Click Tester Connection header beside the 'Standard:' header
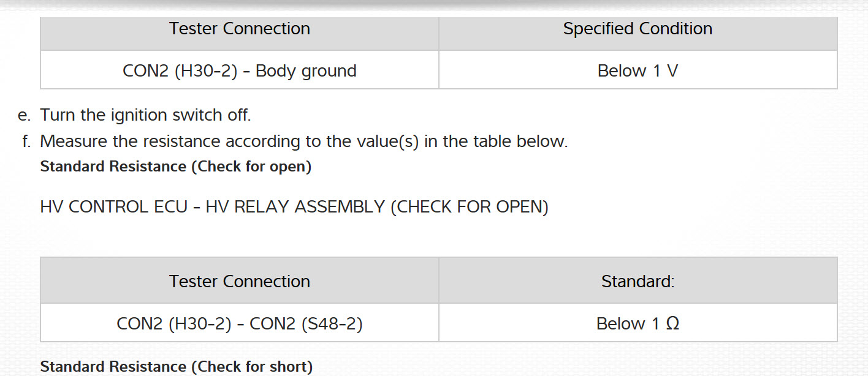 click(x=240, y=282)
